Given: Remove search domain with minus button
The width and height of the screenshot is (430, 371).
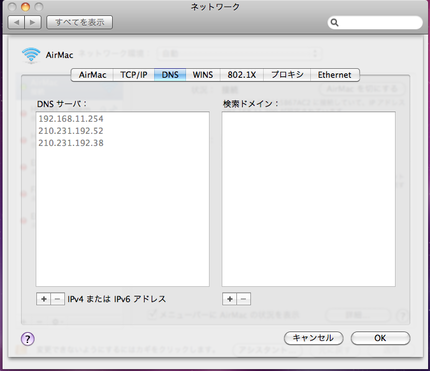Looking at the screenshot, I should pos(243,299).
